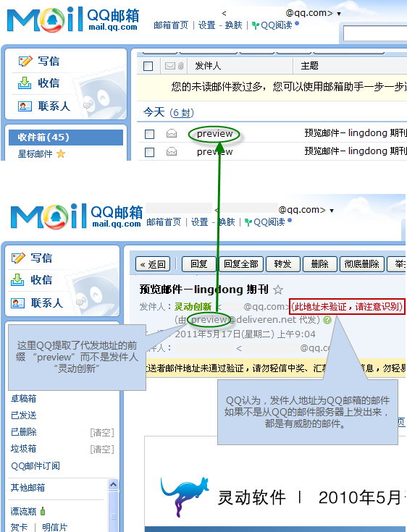This screenshot has height=532, width=407.
Task: Click envelope icon of first preview mail row
Action: (172, 134)
